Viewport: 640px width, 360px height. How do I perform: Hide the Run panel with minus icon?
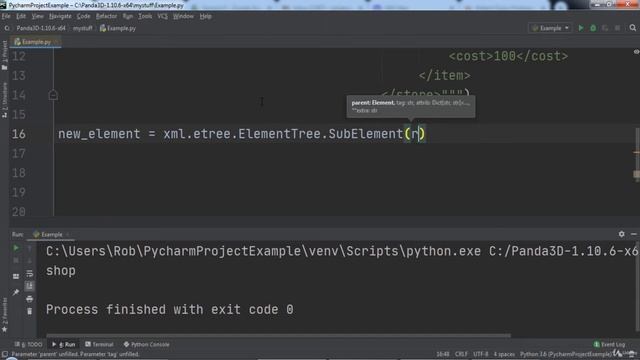(633, 234)
